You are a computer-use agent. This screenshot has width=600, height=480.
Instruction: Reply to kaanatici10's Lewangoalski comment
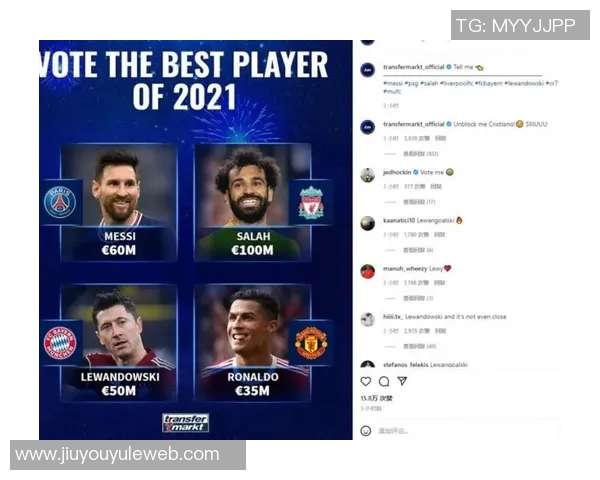(x=439, y=235)
